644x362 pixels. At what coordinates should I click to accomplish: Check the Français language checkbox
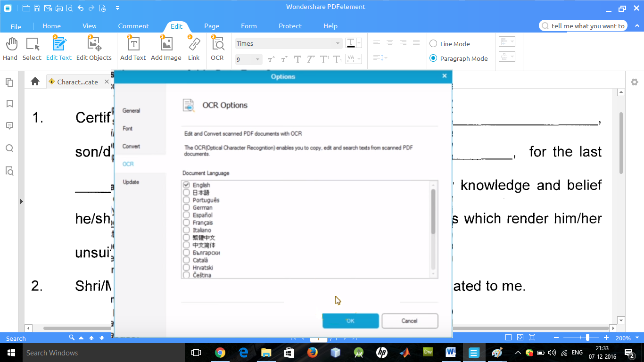(x=186, y=223)
